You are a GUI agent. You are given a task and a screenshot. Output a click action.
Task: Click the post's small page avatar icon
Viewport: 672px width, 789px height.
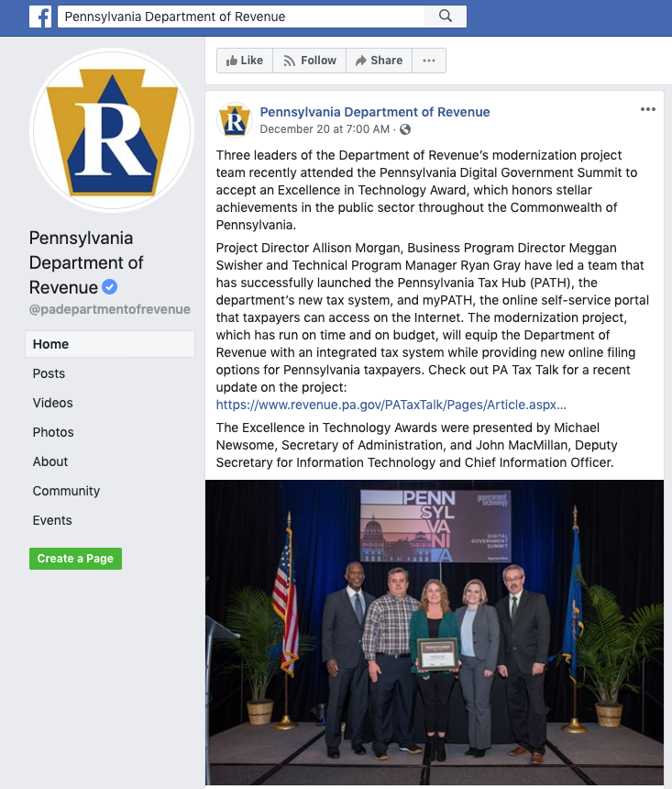click(x=235, y=120)
